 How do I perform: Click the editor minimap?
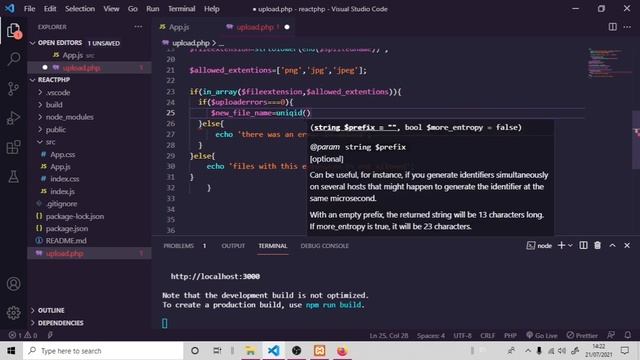click(610, 63)
